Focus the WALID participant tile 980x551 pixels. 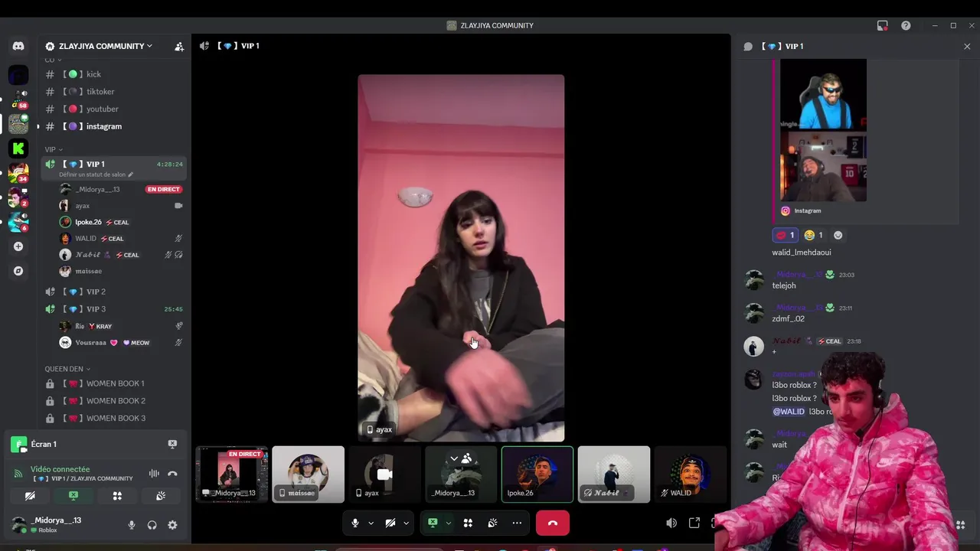(690, 474)
